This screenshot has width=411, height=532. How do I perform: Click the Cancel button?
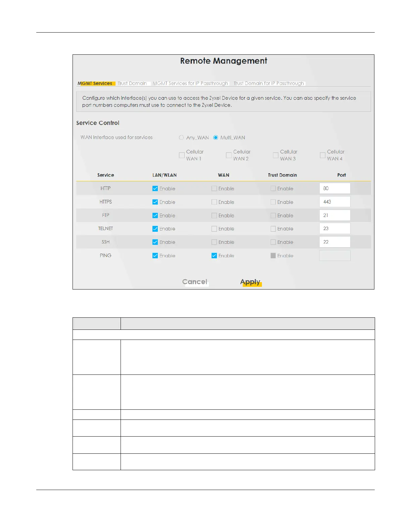click(x=195, y=282)
